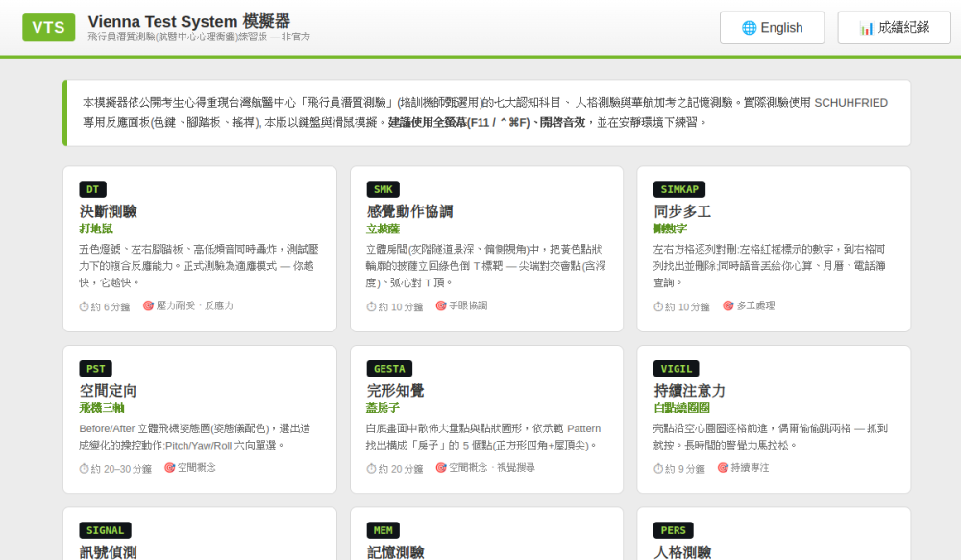Click the globe icon in the English button

[x=749, y=28]
